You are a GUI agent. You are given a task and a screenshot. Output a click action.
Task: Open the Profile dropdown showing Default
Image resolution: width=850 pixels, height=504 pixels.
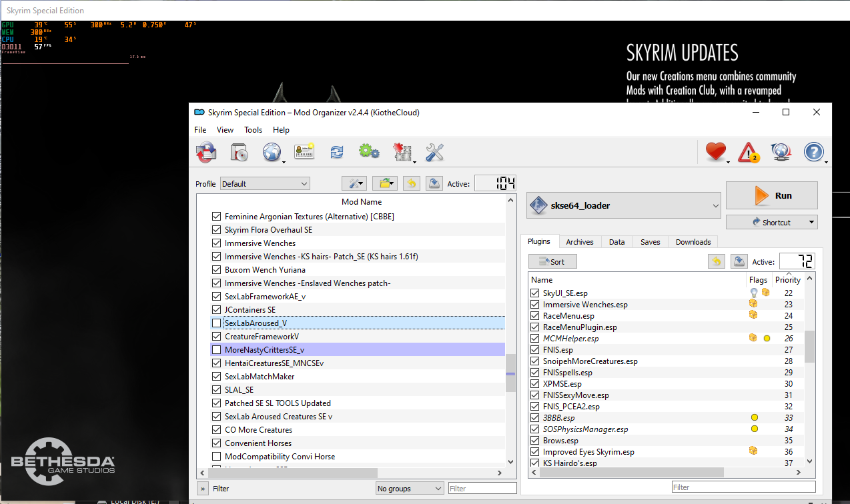tap(264, 183)
